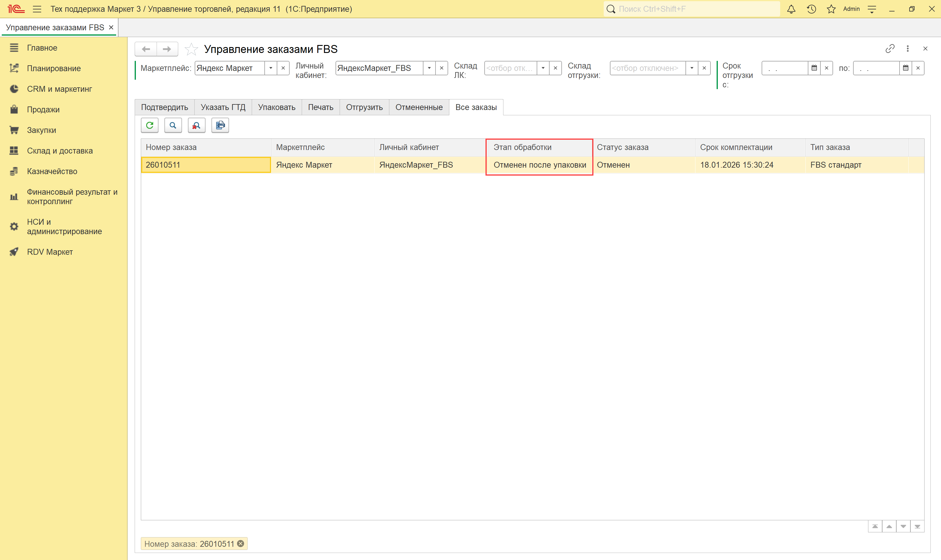Open the Склад и доставка section
This screenshot has height=560, width=941.
60,151
